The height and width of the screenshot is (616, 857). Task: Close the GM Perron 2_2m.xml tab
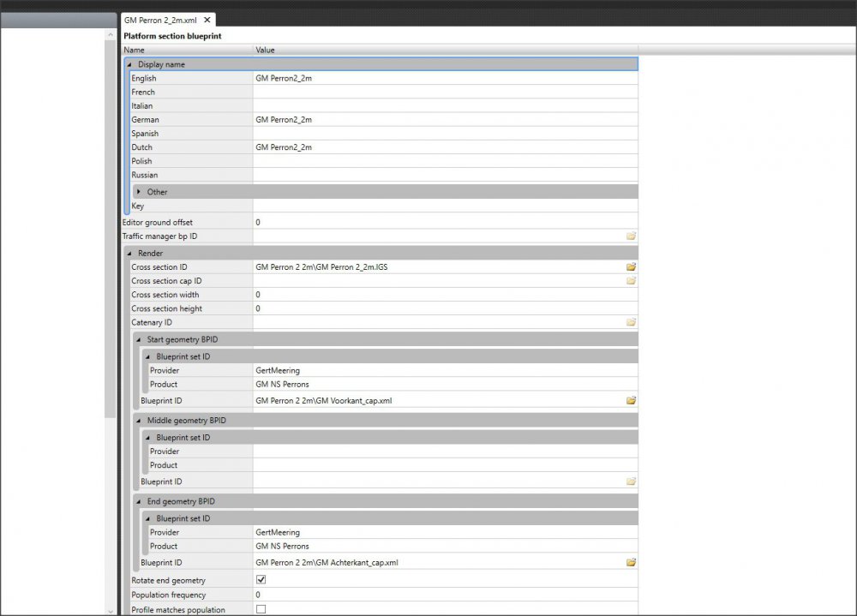point(207,19)
